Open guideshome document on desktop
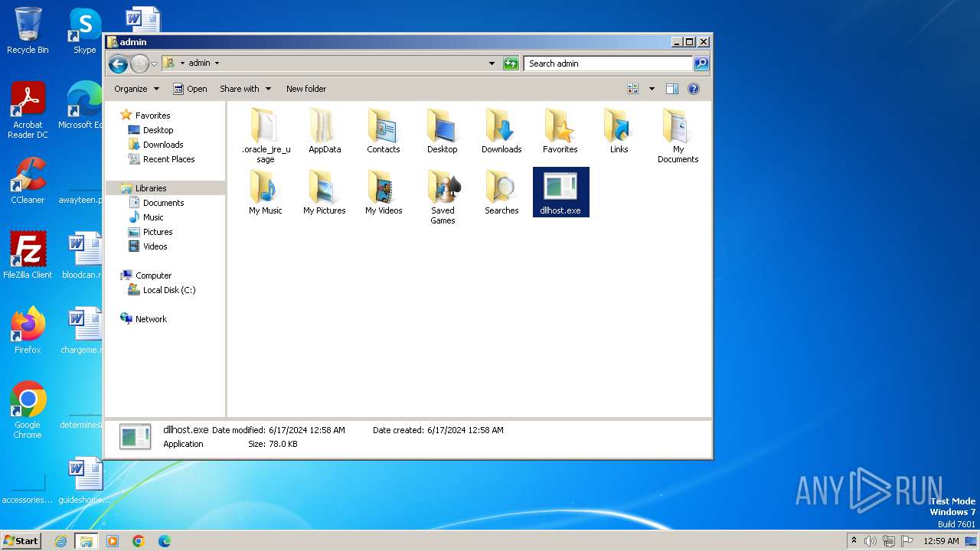Image resolution: width=980 pixels, height=551 pixels. pyautogui.click(x=85, y=481)
